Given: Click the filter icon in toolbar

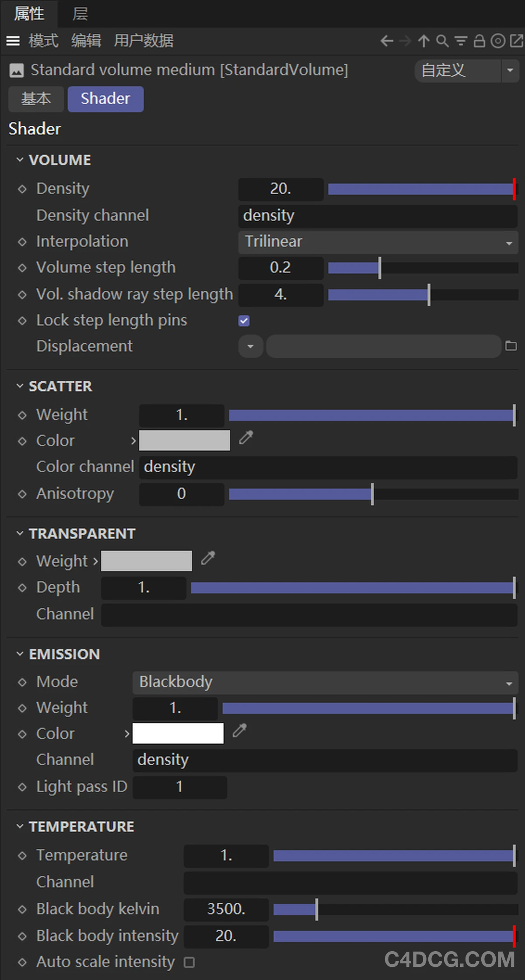Looking at the screenshot, I should 461,41.
